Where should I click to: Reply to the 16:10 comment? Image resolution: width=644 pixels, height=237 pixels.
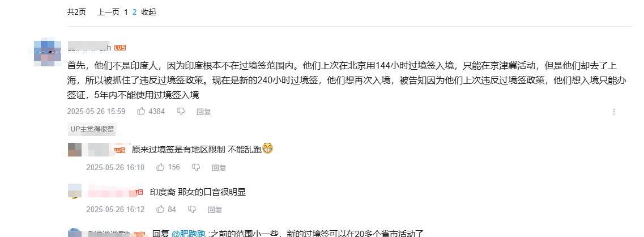219,168
